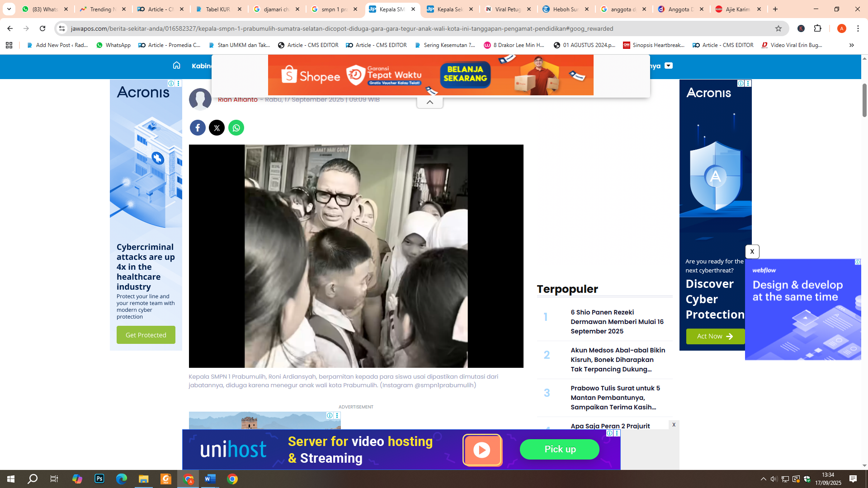Expand the Lainnya navigation dropdown
The image size is (868, 488).
point(669,66)
